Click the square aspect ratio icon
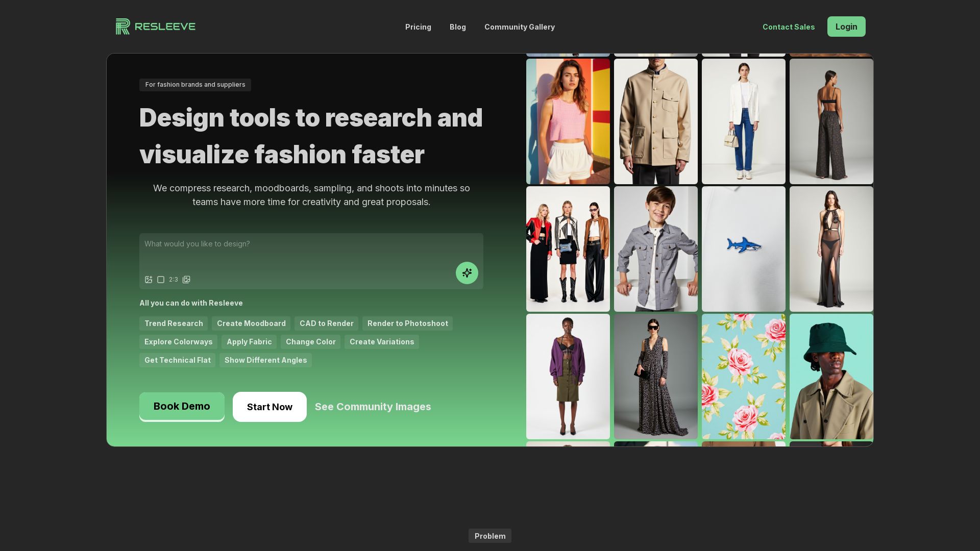The image size is (980, 551). 161,280
